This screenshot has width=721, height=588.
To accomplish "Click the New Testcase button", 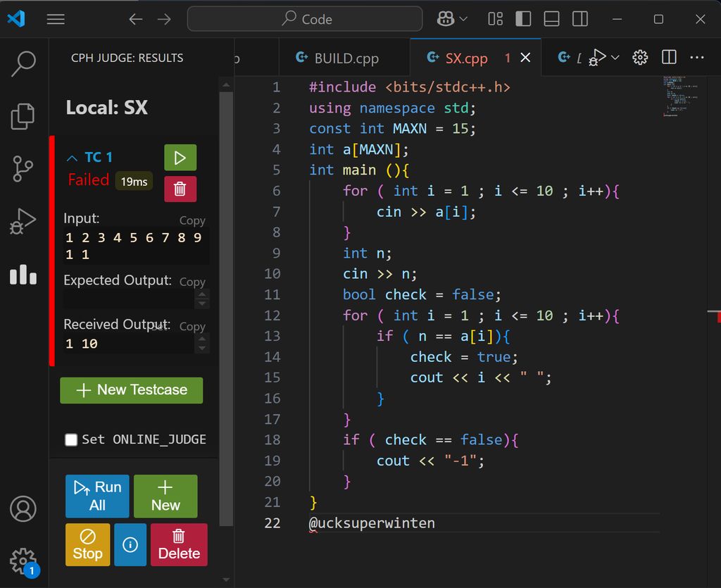I will (x=132, y=390).
